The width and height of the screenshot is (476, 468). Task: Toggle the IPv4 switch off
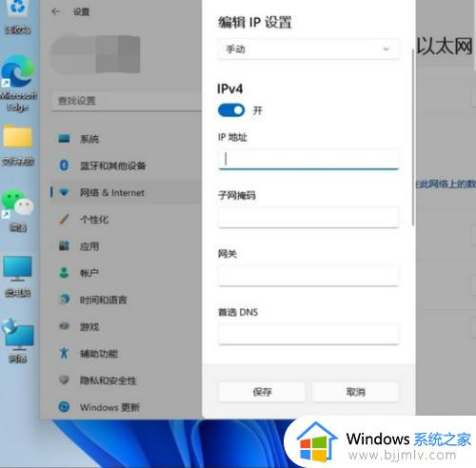pyautogui.click(x=231, y=110)
